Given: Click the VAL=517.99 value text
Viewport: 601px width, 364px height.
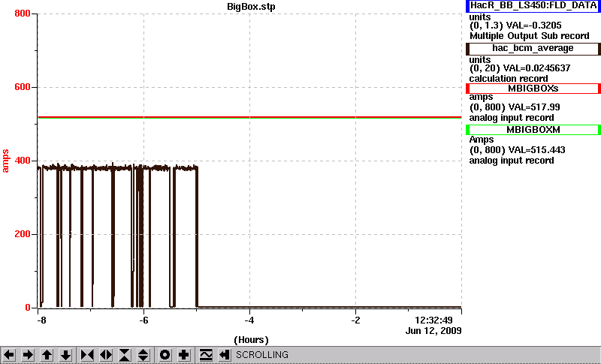Looking at the screenshot, I should [x=533, y=107].
